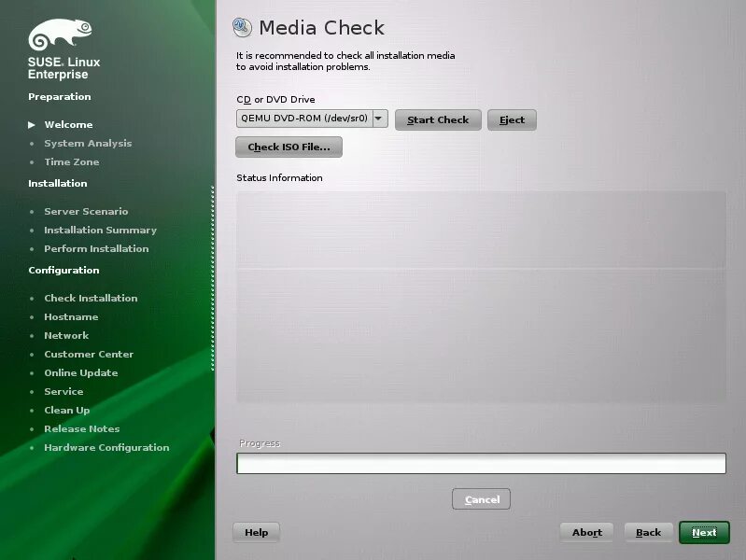
Task: Select the Welcome step in sidebar
Action: [68, 125]
